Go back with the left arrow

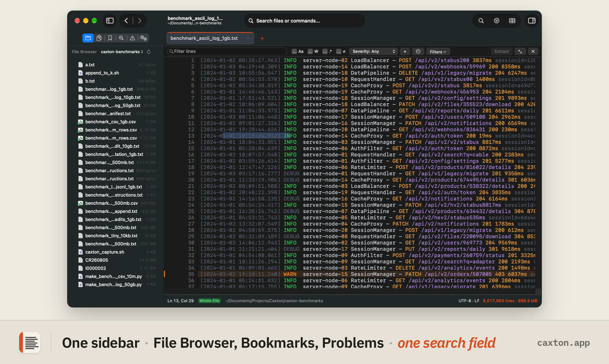[126, 21]
